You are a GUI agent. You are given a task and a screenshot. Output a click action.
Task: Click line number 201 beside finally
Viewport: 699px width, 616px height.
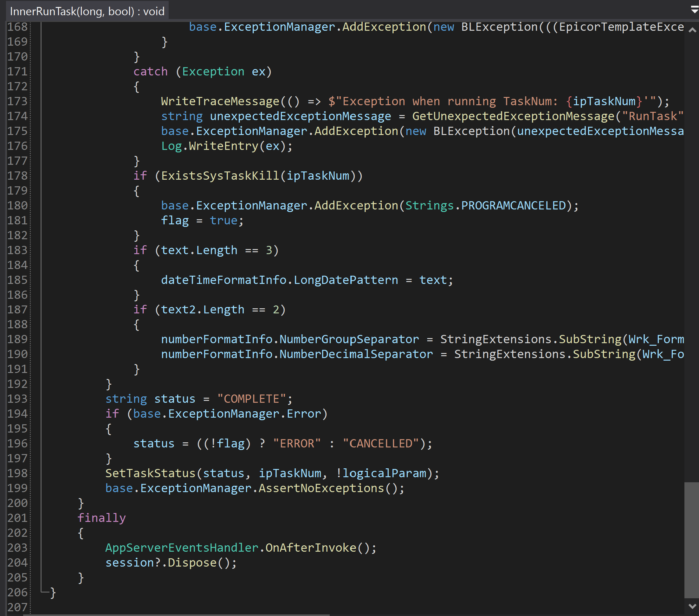[17, 518]
